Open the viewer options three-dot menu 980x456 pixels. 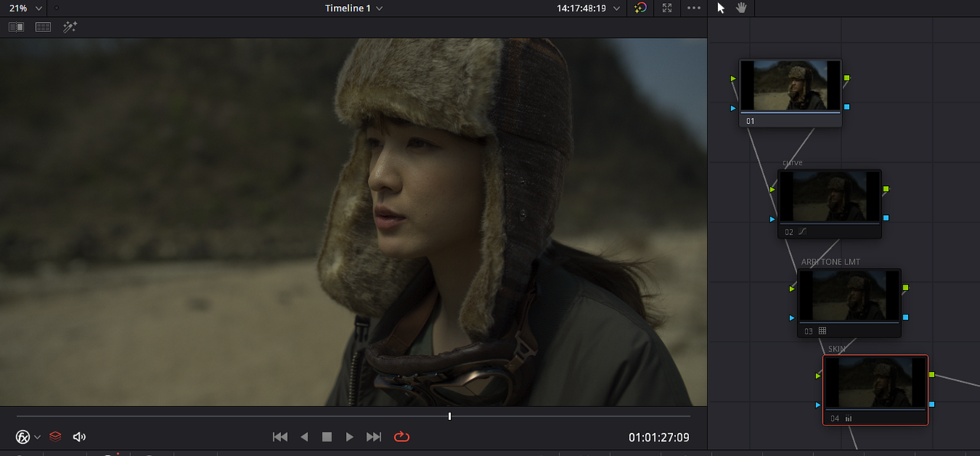(694, 8)
